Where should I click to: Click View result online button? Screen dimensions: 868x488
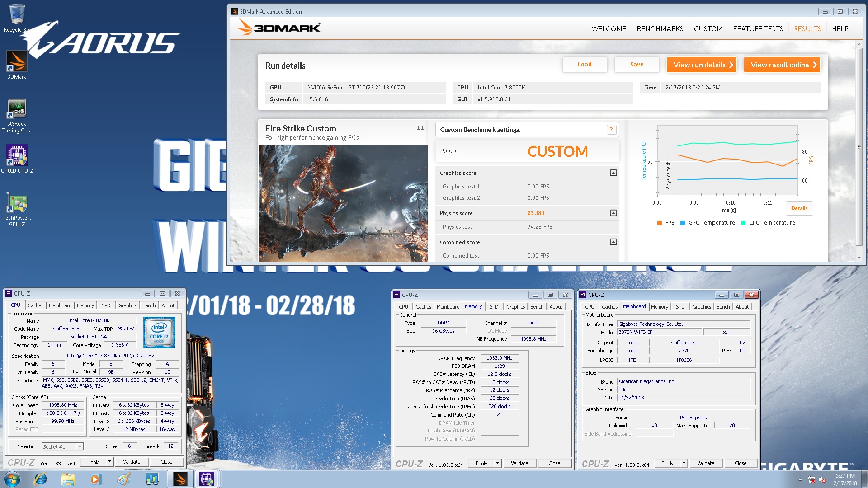click(x=782, y=65)
